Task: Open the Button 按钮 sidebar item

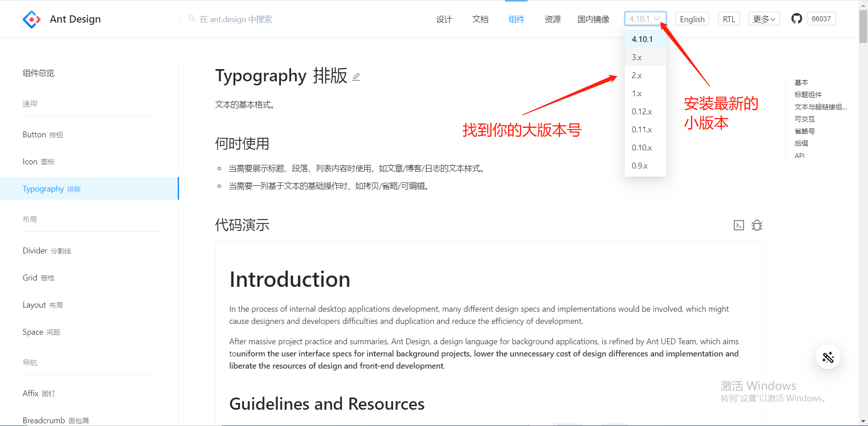Action: click(43, 135)
